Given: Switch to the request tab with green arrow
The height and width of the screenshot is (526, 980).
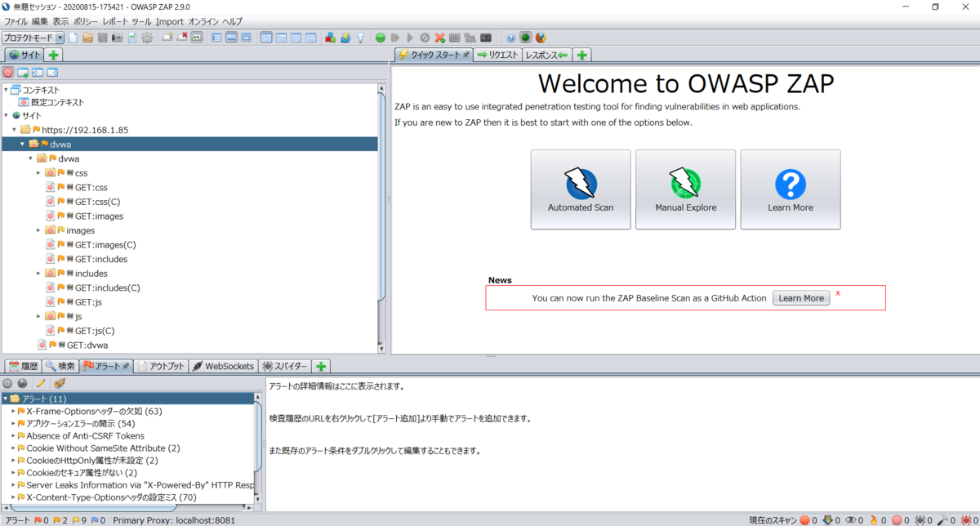Looking at the screenshot, I should tap(497, 55).
